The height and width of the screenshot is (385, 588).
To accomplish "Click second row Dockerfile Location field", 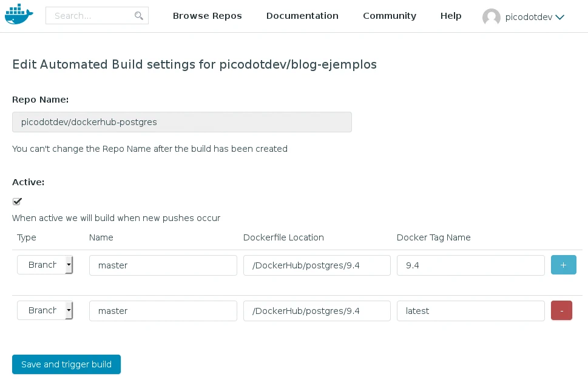I will (x=317, y=311).
